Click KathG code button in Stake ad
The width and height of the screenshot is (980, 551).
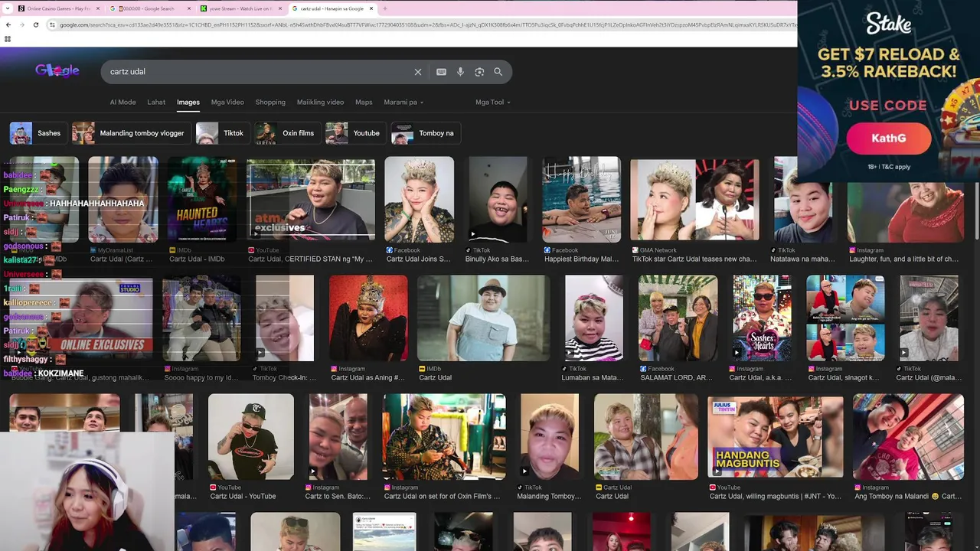click(888, 139)
